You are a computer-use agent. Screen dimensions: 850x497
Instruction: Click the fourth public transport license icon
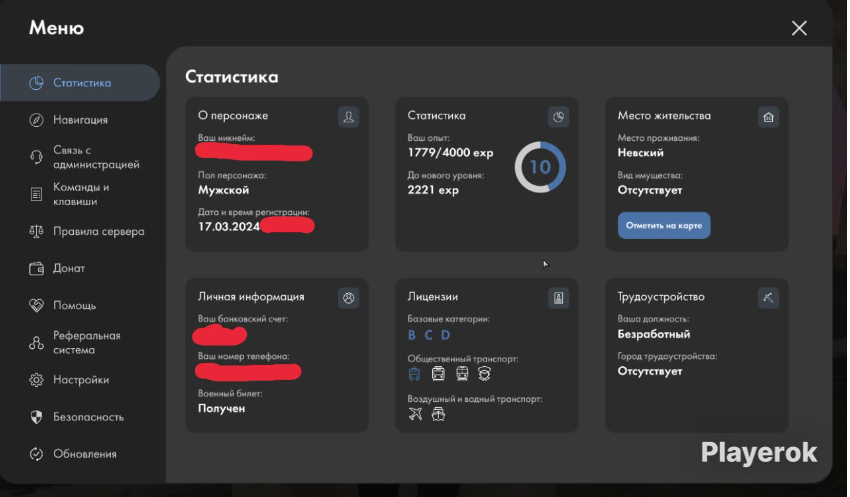click(x=484, y=373)
